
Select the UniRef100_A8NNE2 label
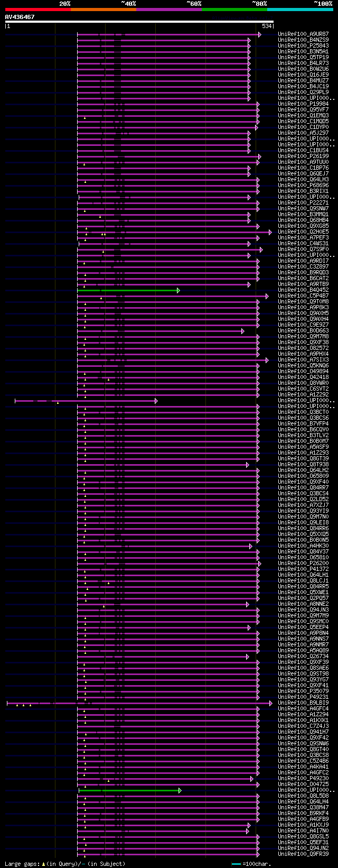[303, 604]
